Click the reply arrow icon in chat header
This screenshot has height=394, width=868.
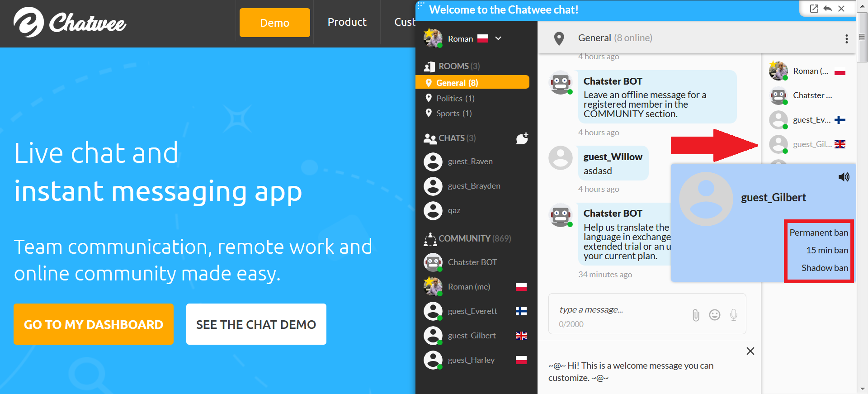[x=827, y=9]
